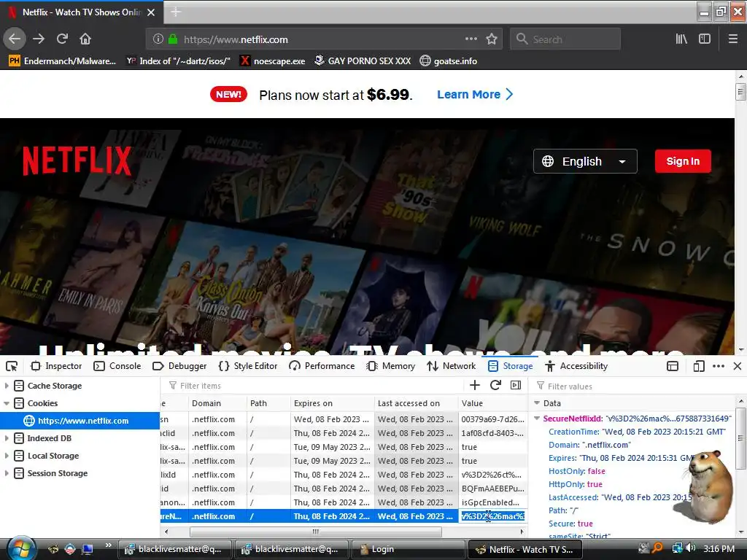Open the goatse.info bookmark
The width and height of the screenshot is (747, 560).
coord(449,61)
